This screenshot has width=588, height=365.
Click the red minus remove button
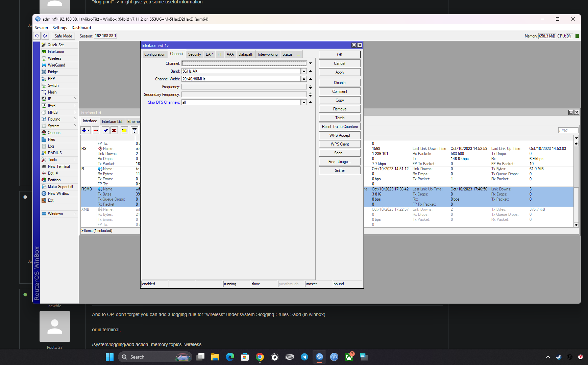(x=96, y=130)
